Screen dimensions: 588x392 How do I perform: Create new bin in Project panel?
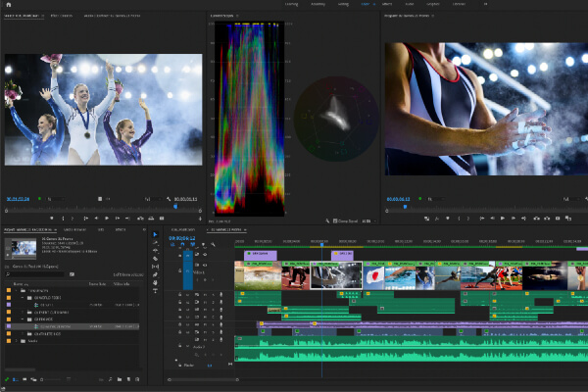click(120, 379)
